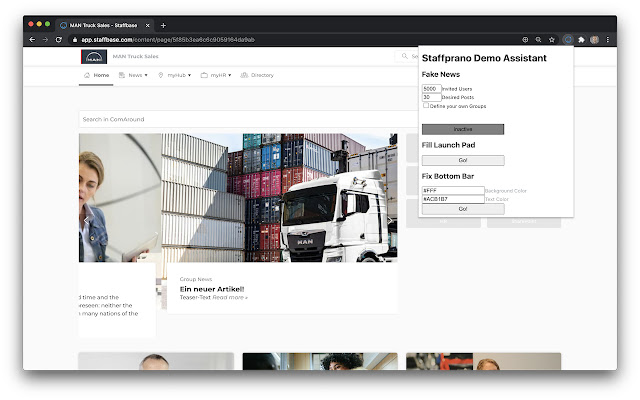The image size is (640, 400).
Task: Click the browser address bar URL
Action: 168,40
